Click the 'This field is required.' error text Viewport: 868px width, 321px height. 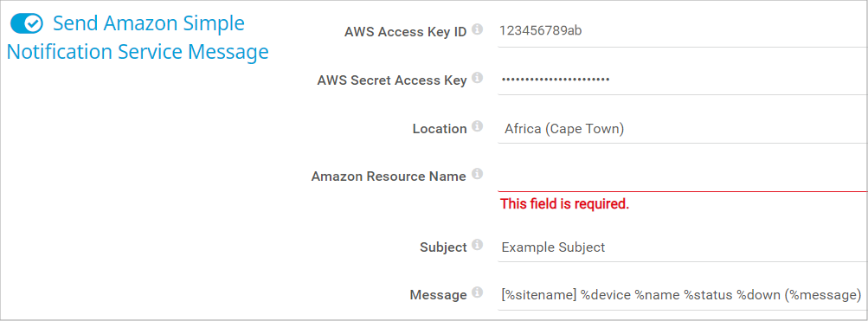click(x=564, y=204)
